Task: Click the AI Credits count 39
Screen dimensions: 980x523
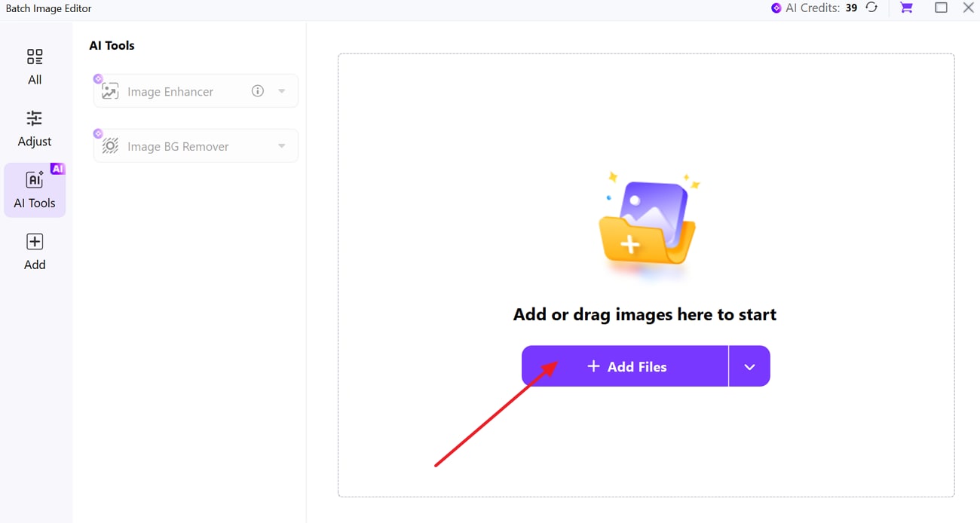Action: pos(851,8)
